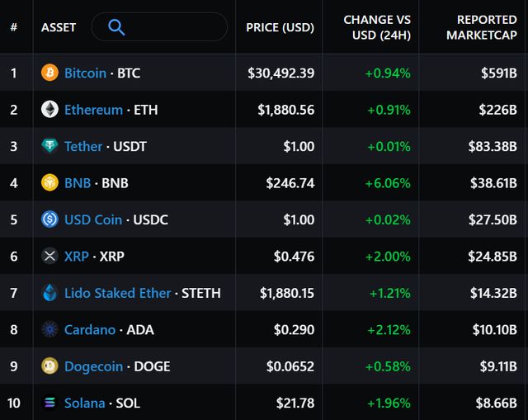Type in the asset search field
Viewport: 528px width, 420px height.
(173, 27)
